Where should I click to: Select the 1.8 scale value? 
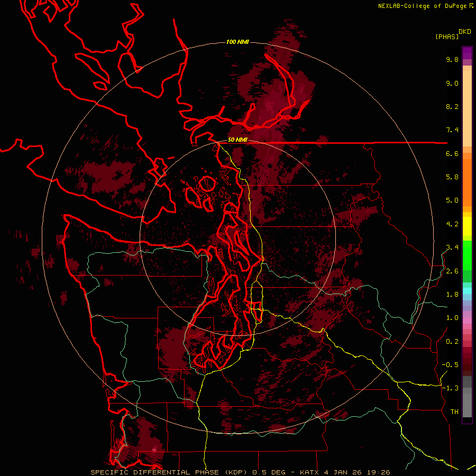pos(452,295)
